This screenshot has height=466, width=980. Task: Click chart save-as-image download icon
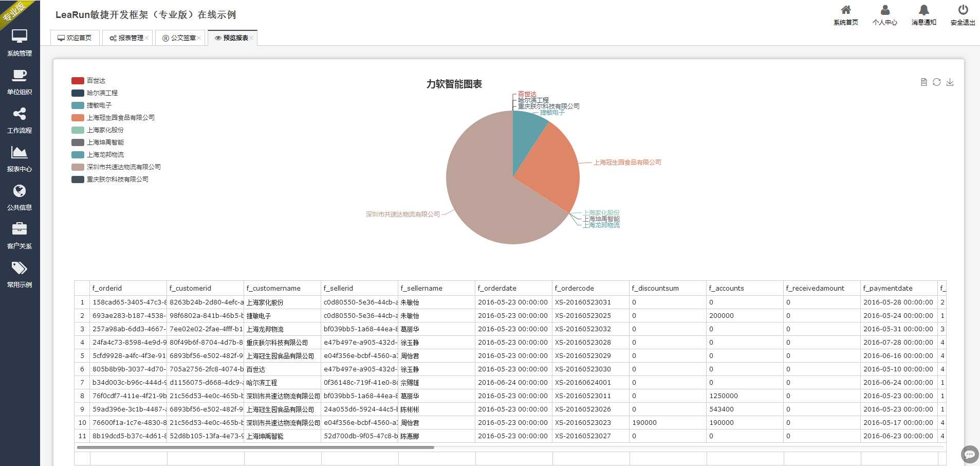[950, 82]
